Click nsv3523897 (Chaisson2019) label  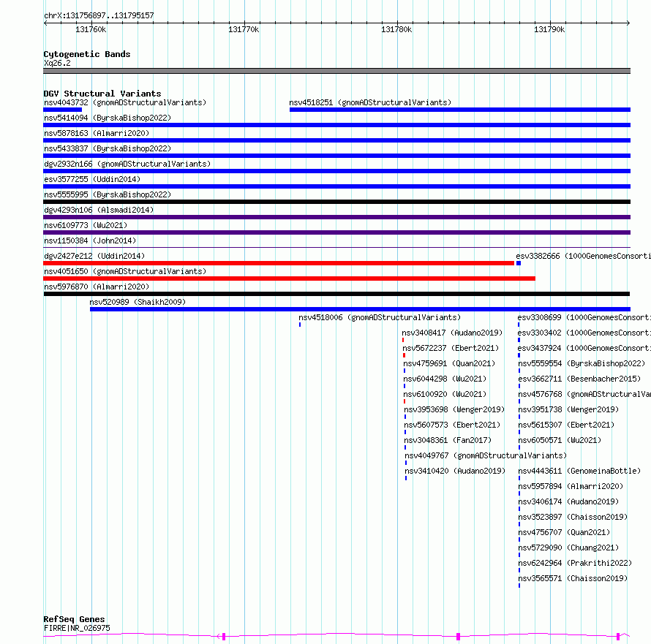coord(573,517)
